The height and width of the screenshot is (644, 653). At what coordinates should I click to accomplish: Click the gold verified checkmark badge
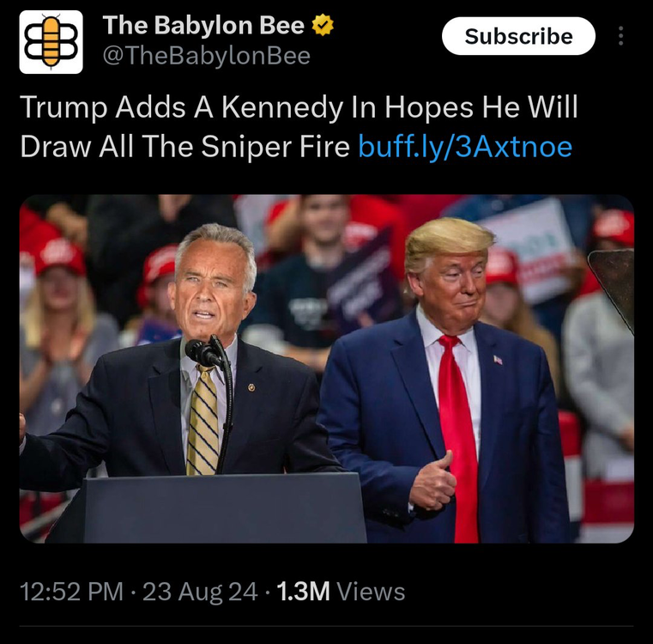(323, 25)
